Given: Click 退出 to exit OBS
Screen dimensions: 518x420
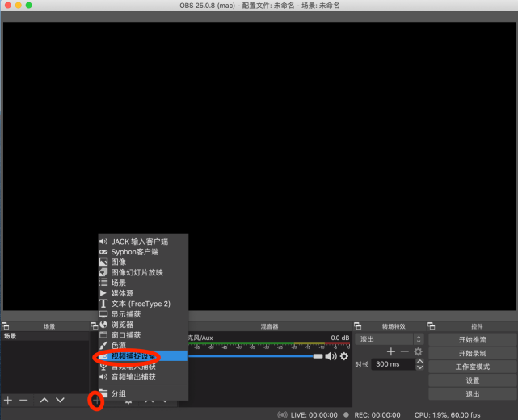Looking at the screenshot, I should pyautogui.click(x=473, y=394).
